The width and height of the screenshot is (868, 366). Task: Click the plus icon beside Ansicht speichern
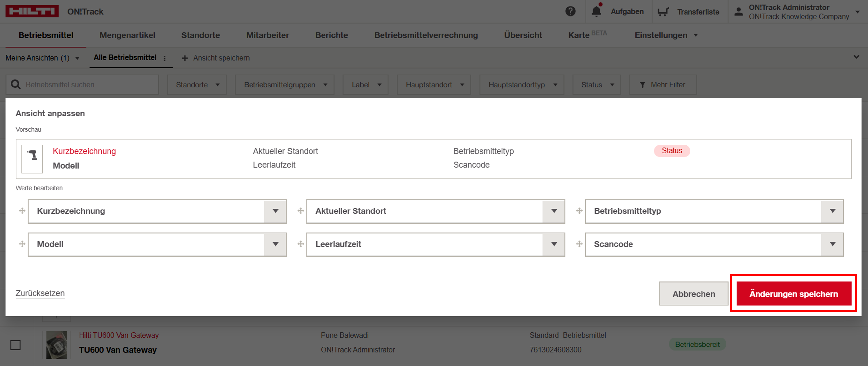185,58
